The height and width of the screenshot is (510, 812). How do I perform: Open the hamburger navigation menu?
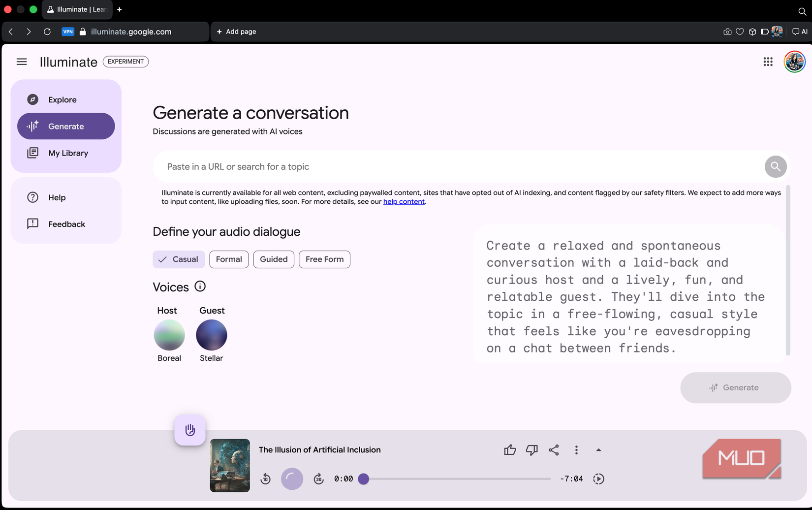[x=22, y=62]
